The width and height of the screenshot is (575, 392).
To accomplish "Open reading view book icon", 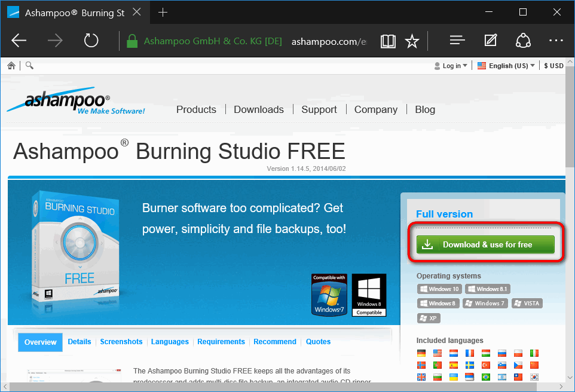I will [388, 41].
